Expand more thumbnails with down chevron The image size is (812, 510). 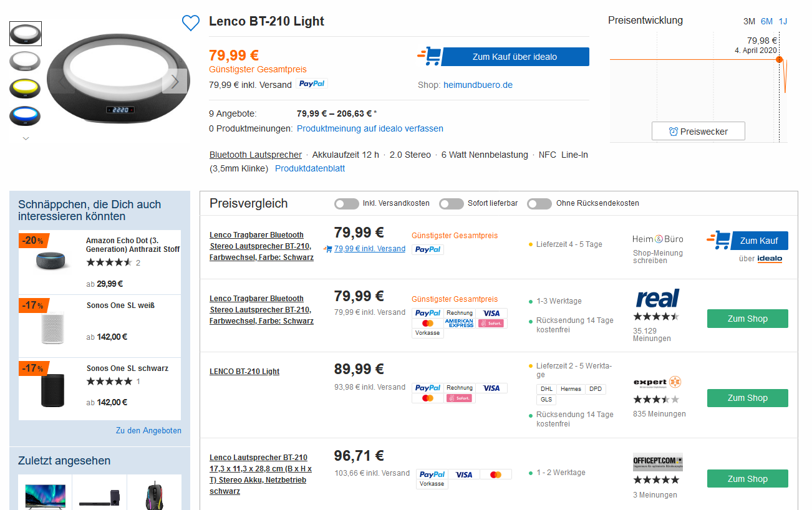point(26,138)
